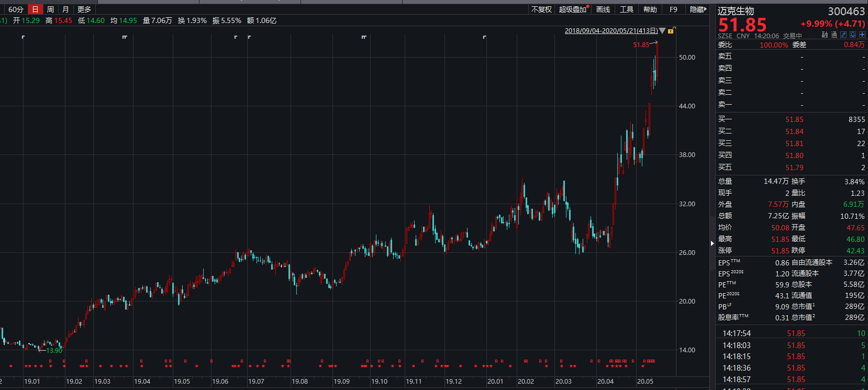The image size is (868, 390).
Task: Click the 融 margin trading icon
Action: pos(825,35)
